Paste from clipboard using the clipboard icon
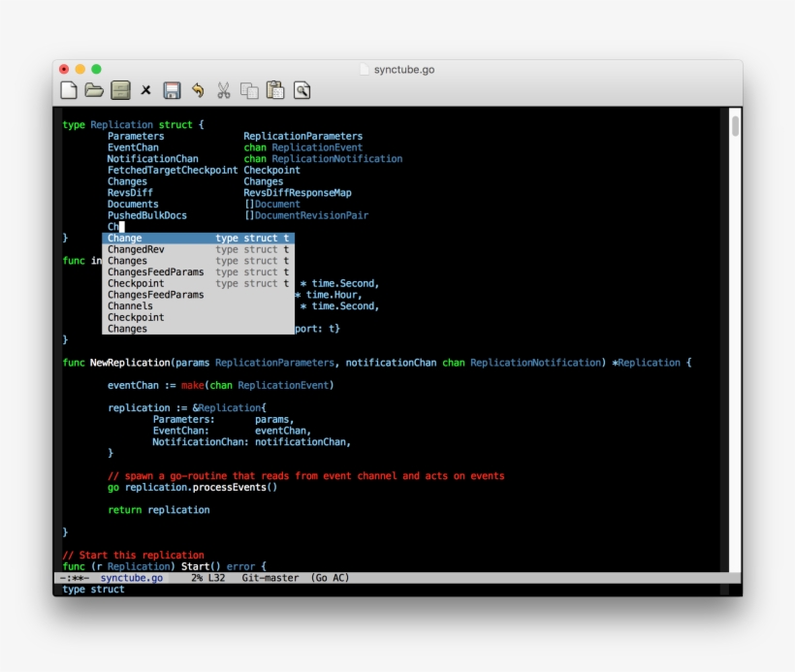The height and width of the screenshot is (672, 795). click(x=275, y=90)
